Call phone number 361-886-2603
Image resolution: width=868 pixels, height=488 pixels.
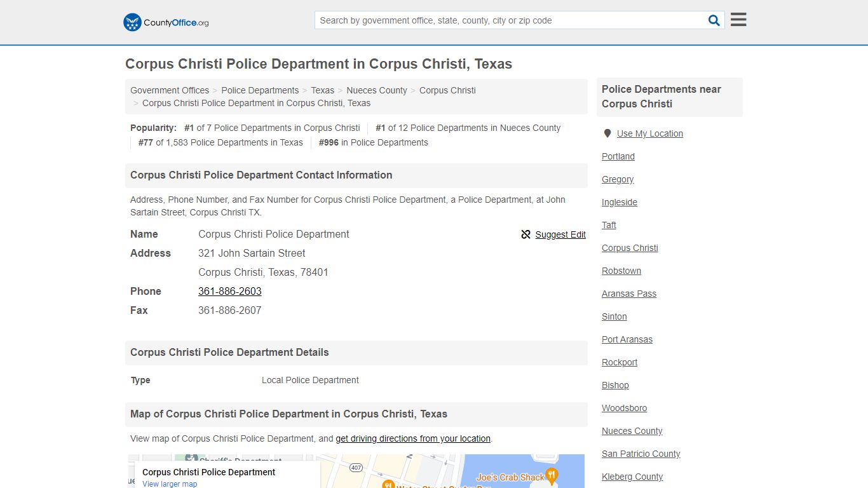tap(230, 291)
